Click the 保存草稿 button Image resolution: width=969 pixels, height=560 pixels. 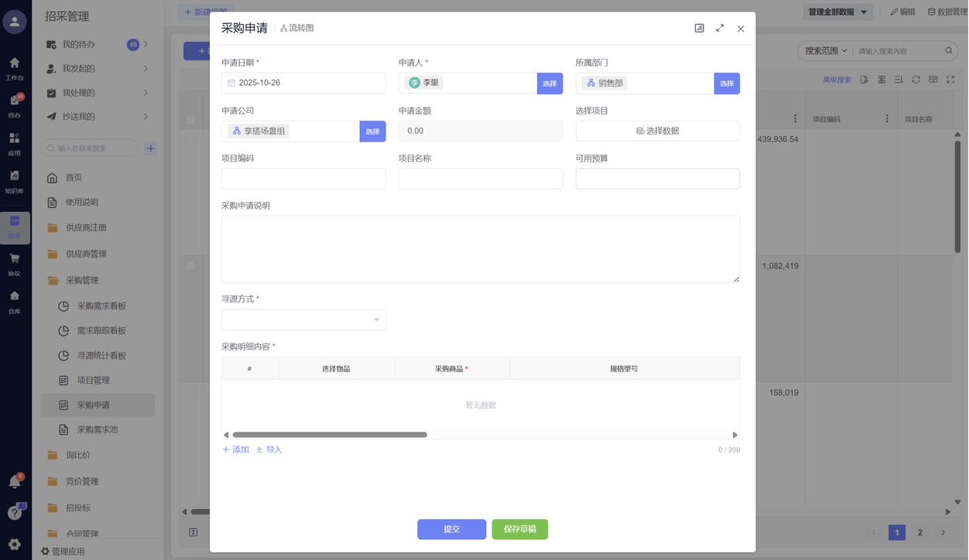click(519, 529)
